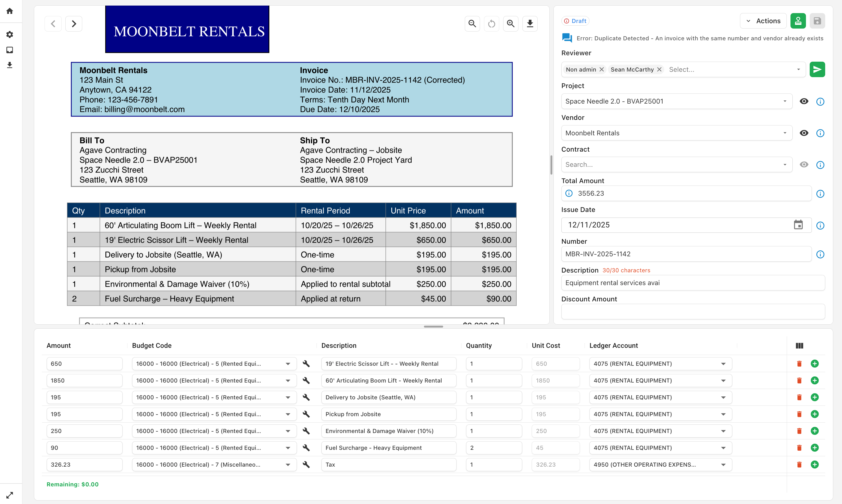Open the Ledger Account dropdown for Tax row
This screenshot has width=842, height=504.
(x=723, y=464)
